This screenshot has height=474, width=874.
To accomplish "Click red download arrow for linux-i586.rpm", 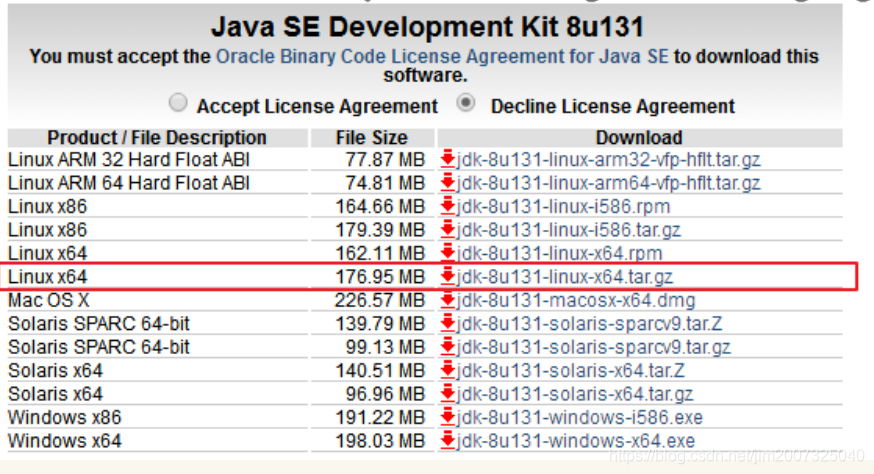I will pyautogui.click(x=448, y=206).
